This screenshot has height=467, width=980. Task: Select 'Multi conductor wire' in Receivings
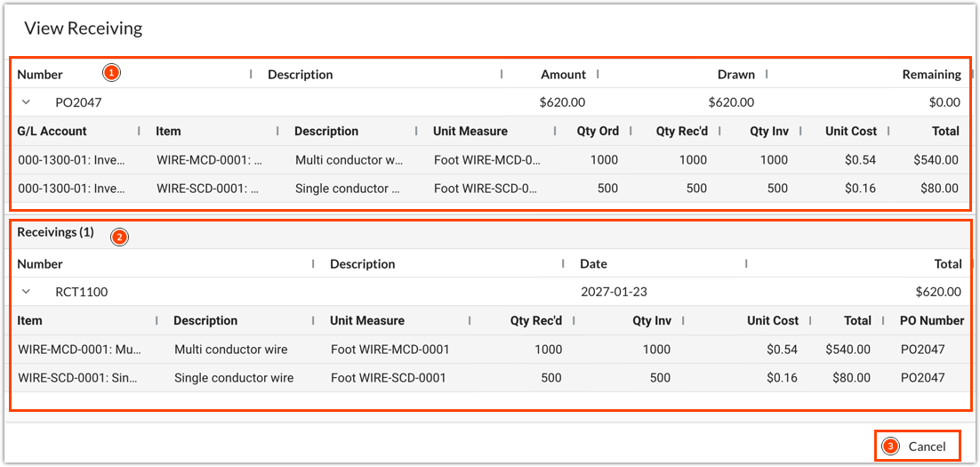230,349
